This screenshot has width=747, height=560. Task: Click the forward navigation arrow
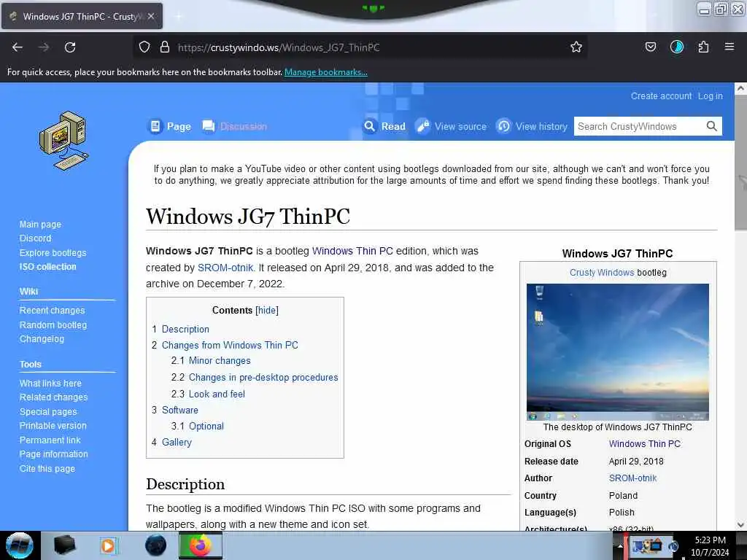[44, 47]
